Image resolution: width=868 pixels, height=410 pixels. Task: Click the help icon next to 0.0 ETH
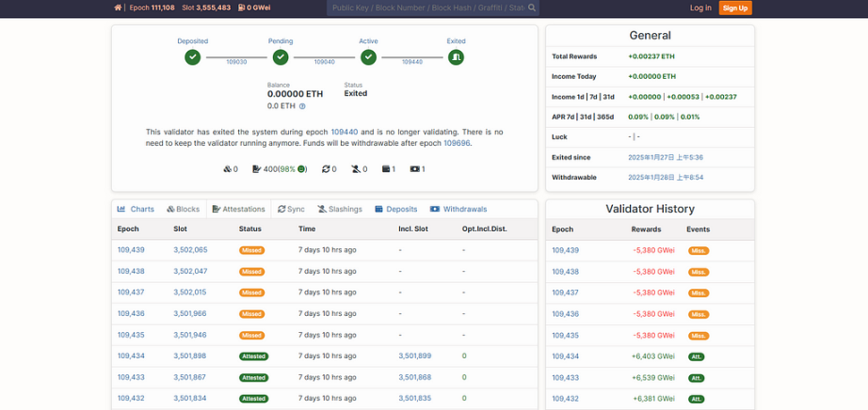point(302,106)
